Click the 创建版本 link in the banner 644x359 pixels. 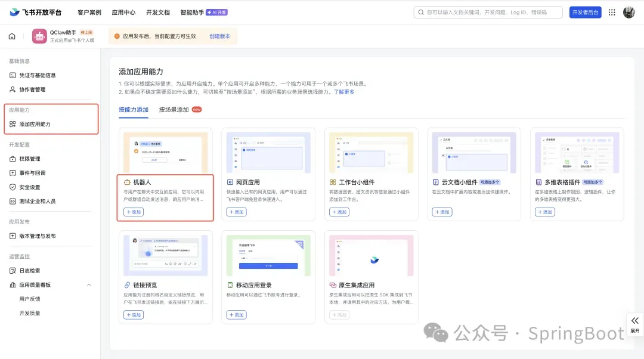(219, 36)
